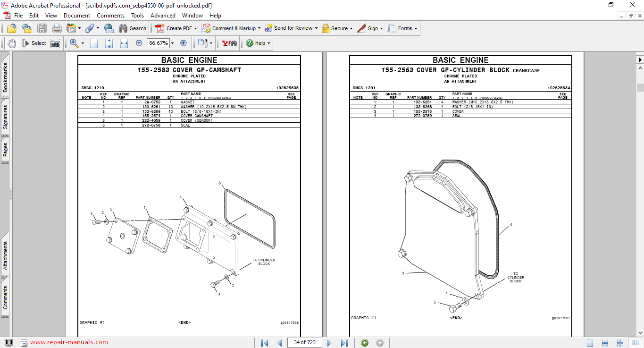Open the Bookmarks side panel tab
Screen dimensions: 644x348
coord(5,78)
